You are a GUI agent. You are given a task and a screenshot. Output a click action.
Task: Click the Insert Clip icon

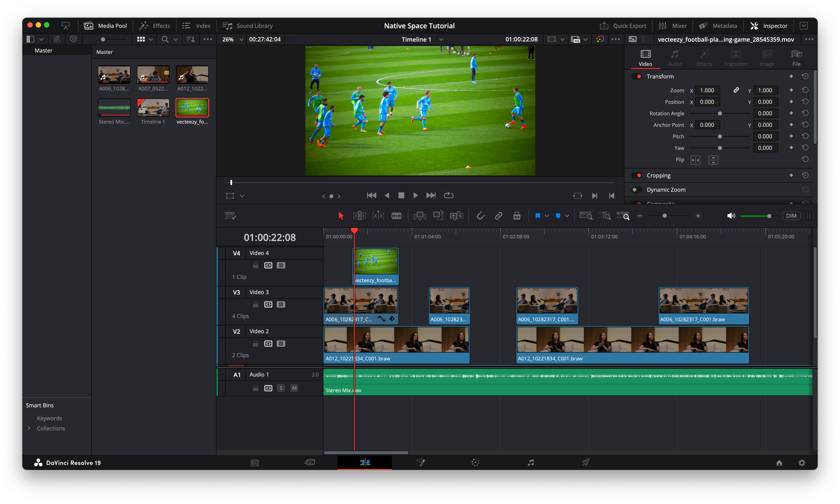(420, 216)
